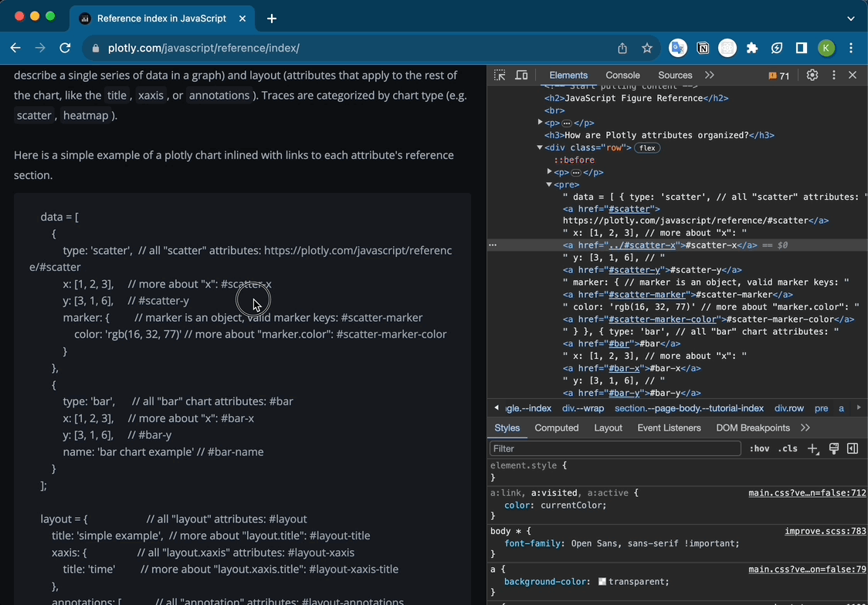This screenshot has height=605, width=868.
Task: Click the browser forward arrow
Action: (x=40, y=48)
